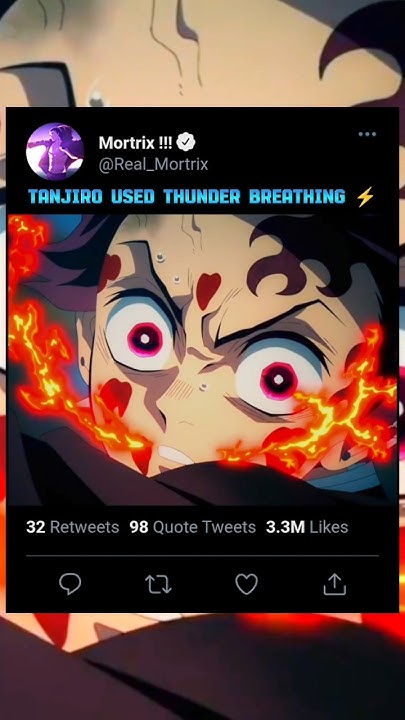Open the @Real_Mortrix handle link
Image resolution: width=405 pixels, height=720 pixels.
[153, 164]
